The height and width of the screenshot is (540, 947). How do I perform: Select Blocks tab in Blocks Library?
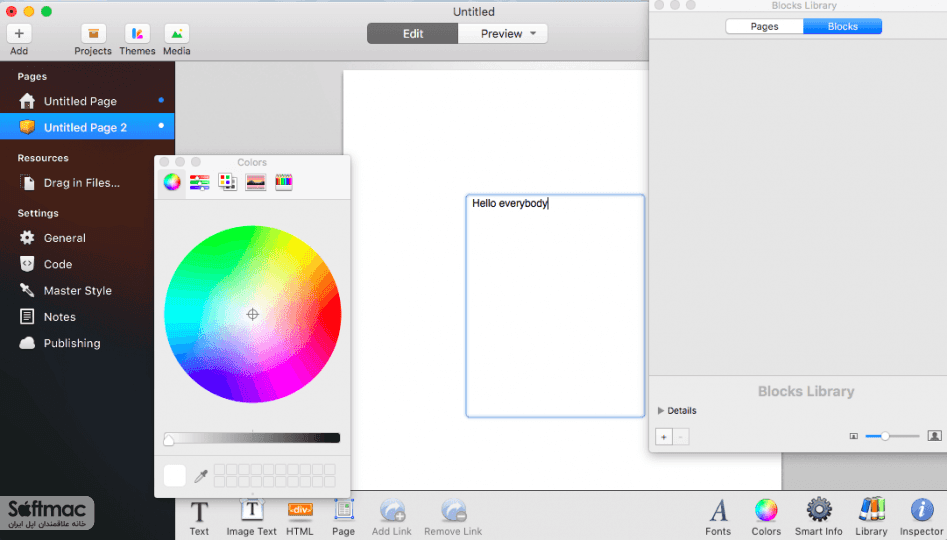pos(843,27)
